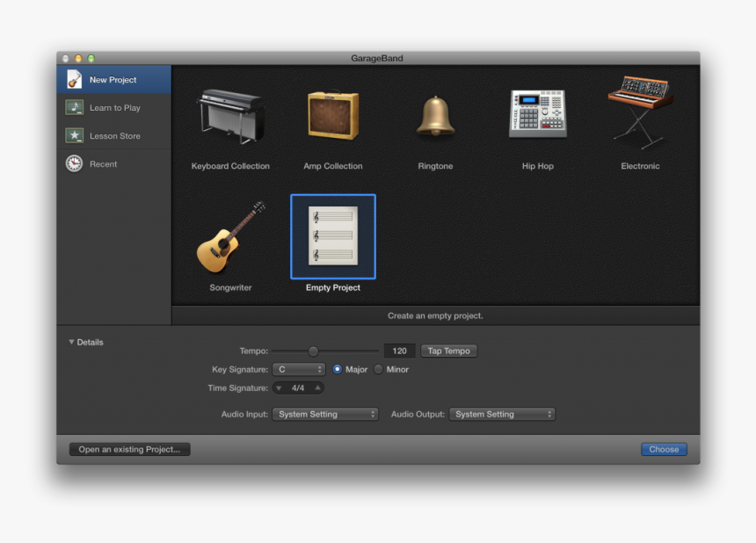Screen dimensions: 756x543
Task: Click the blue Choose button
Action: (664, 450)
